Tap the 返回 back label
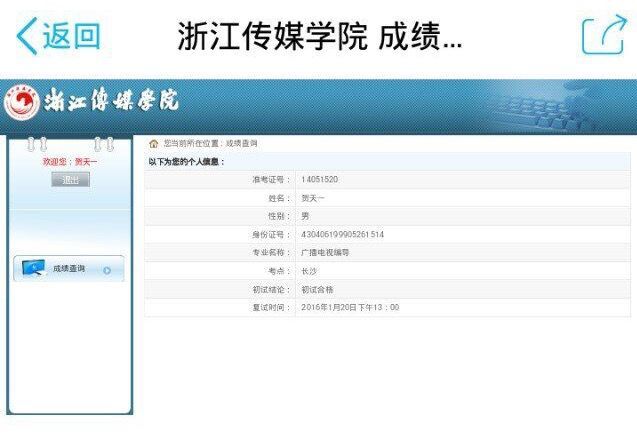The image size is (637, 436). [x=71, y=37]
